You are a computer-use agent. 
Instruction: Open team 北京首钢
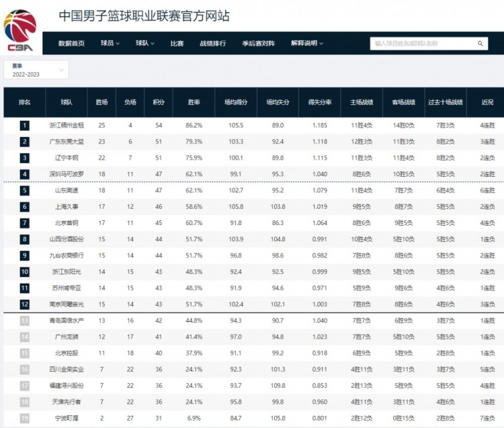coord(67,223)
